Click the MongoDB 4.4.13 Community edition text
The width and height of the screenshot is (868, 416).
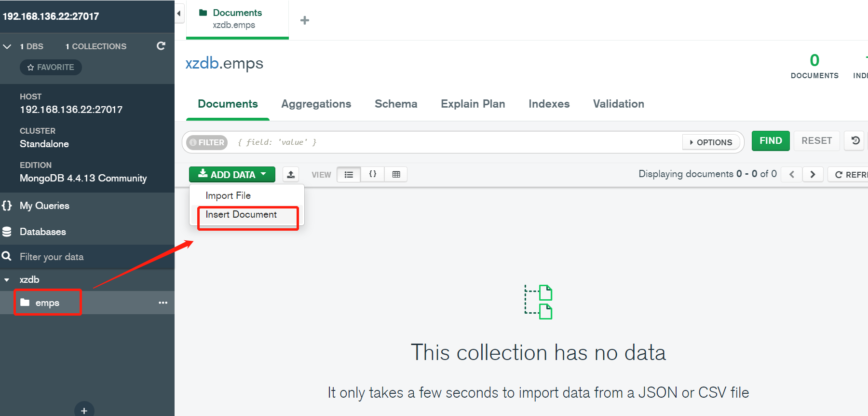[83, 178]
